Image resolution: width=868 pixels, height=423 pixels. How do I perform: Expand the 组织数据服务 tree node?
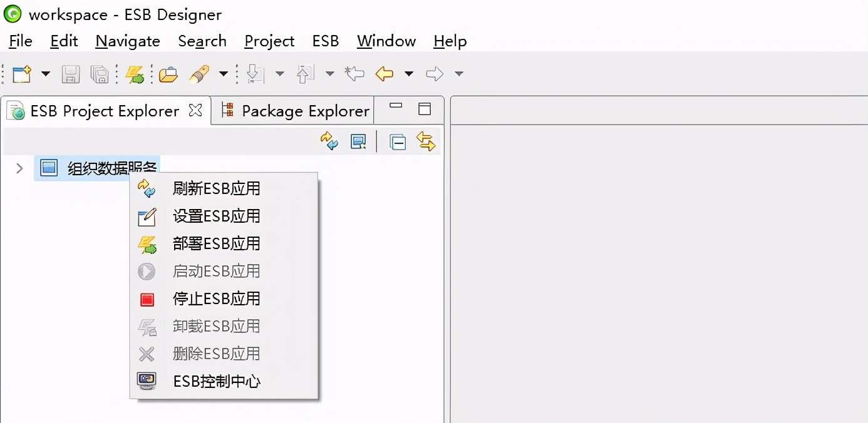19,168
